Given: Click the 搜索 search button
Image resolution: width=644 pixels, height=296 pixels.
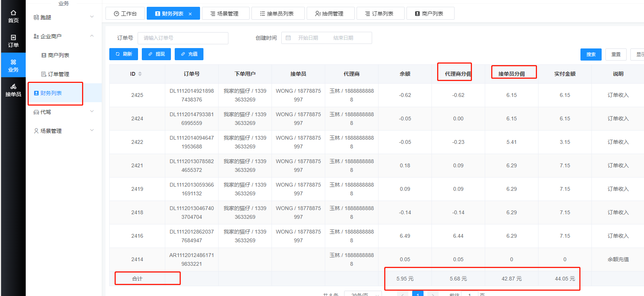Looking at the screenshot, I should pyautogui.click(x=591, y=55).
